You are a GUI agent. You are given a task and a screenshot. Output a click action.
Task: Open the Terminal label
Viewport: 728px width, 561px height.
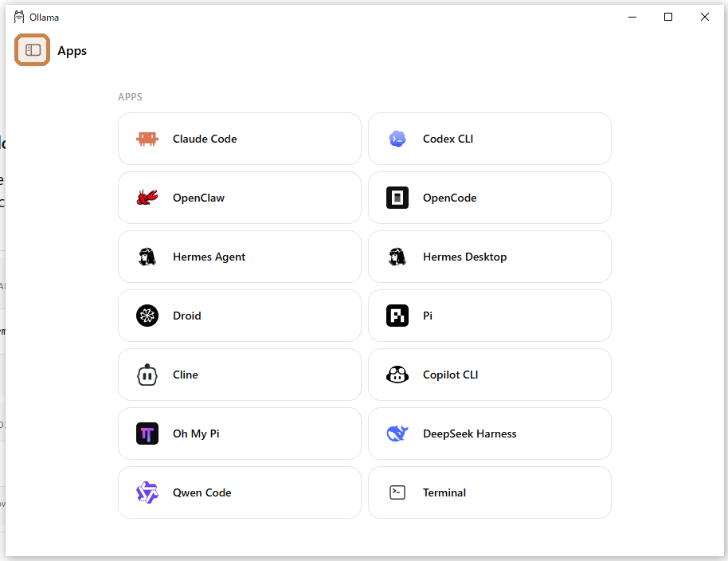(x=444, y=492)
